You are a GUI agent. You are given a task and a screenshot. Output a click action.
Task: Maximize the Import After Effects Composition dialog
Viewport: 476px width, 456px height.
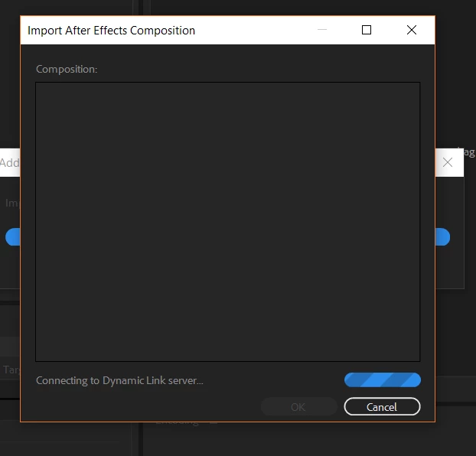[x=367, y=30]
